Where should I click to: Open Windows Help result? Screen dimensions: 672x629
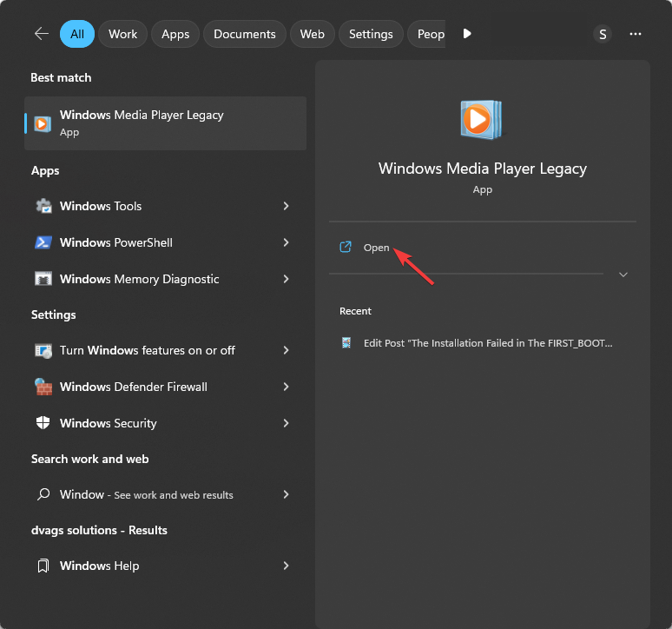coord(166,566)
